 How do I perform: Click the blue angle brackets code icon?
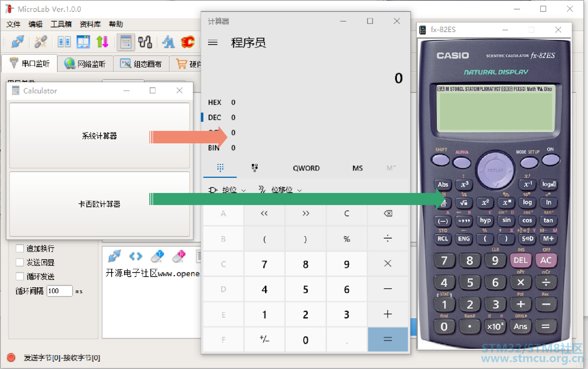pos(136,256)
